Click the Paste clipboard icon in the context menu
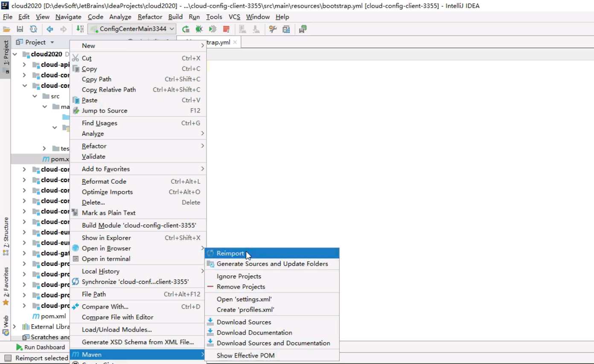This screenshot has width=594, height=364. point(76,100)
